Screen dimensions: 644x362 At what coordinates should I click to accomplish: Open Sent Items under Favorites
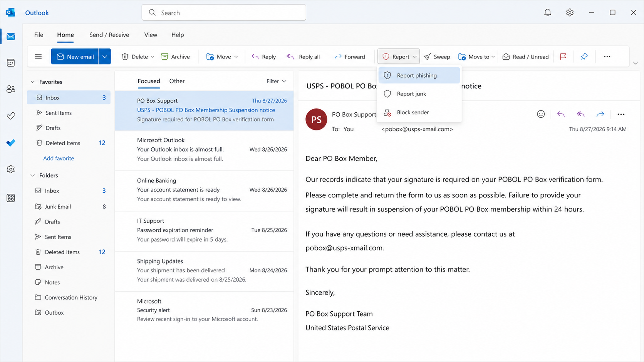(x=69, y=113)
